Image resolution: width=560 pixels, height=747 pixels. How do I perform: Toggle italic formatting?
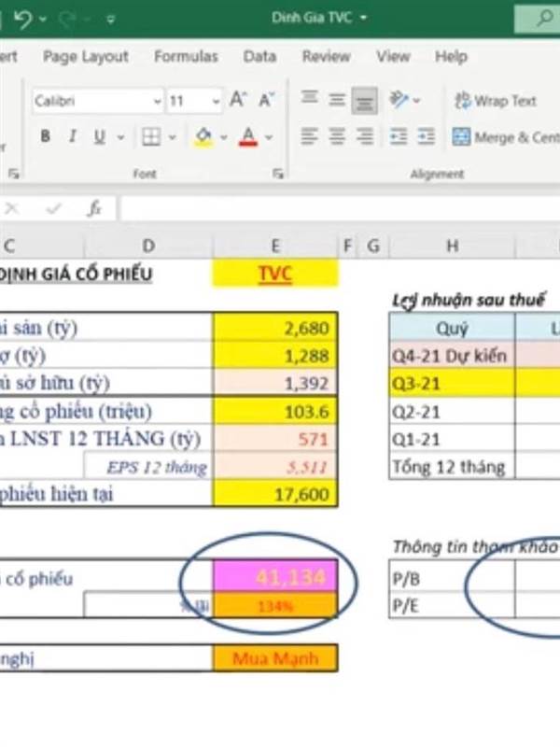click(73, 136)
